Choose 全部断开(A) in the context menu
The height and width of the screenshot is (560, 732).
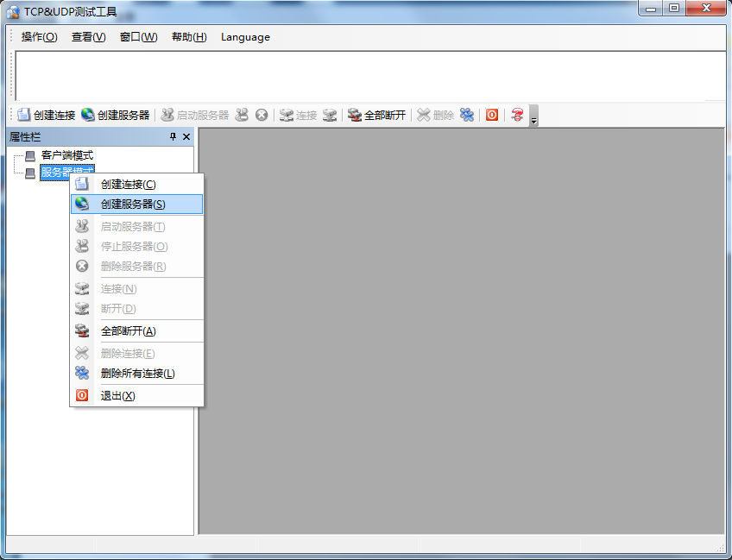click(x=136, y=331)
